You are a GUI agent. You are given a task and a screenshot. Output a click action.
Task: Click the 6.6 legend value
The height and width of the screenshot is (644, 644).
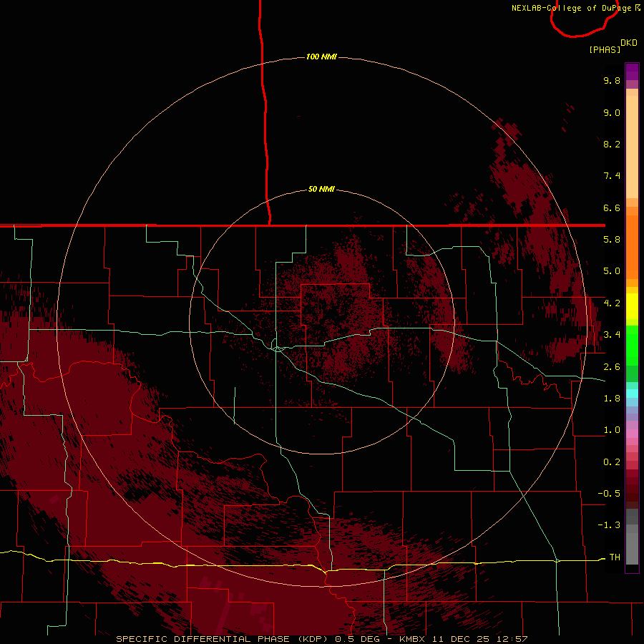click(x=612, y=208)
